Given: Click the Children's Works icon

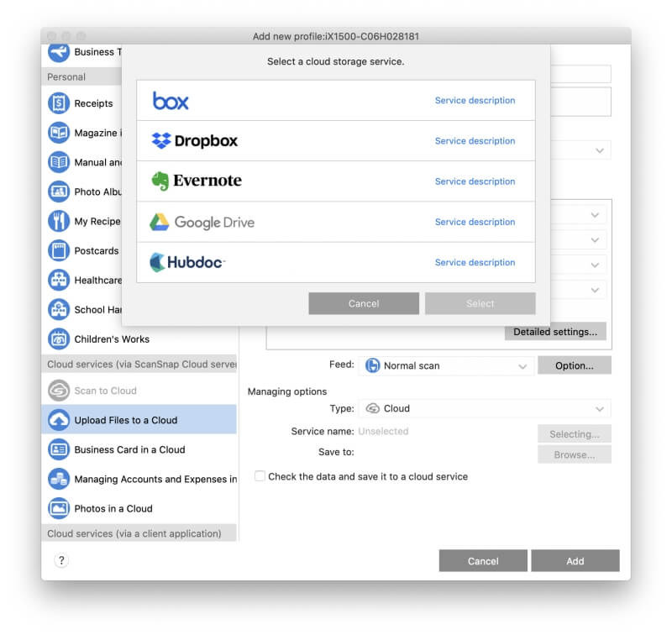Looking at the screenshot, I should (59, 339).
